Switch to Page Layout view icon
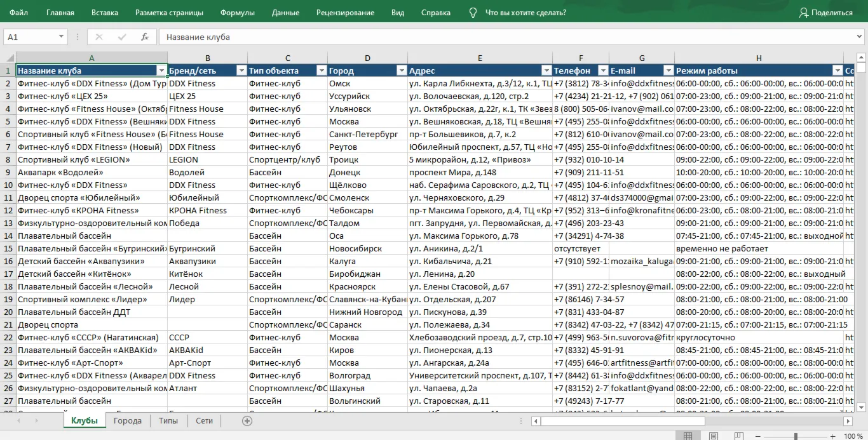 (714, 436)
